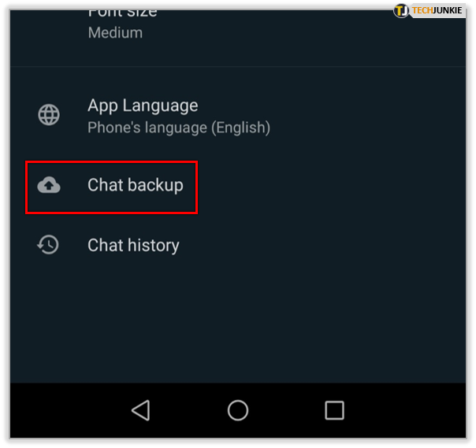
Task: Open the App Language setting label
Action: pyautogui.click(x=143, y=106)
